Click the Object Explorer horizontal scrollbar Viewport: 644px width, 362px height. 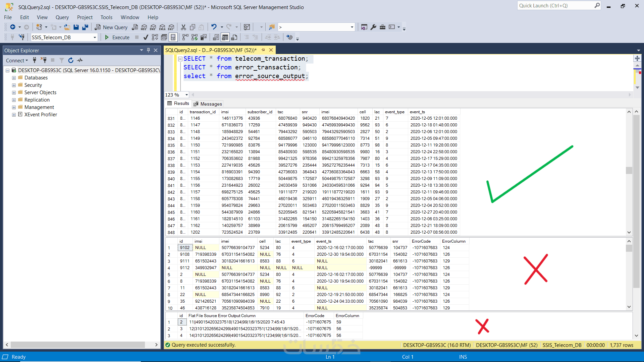point(77,345)
